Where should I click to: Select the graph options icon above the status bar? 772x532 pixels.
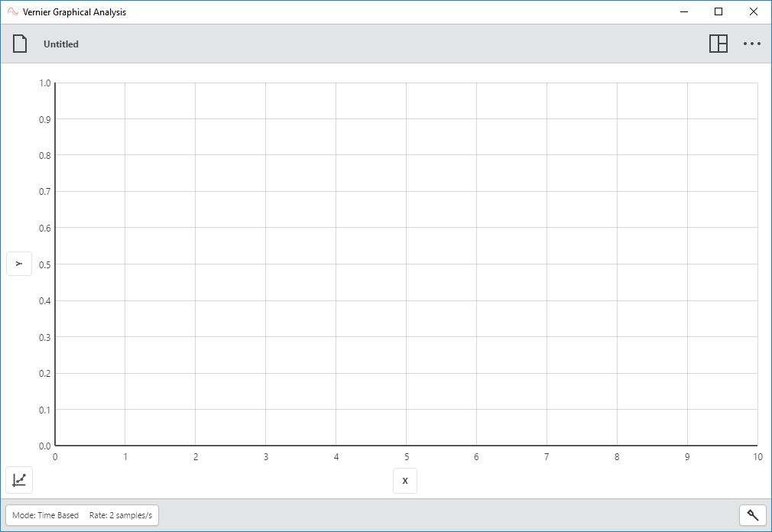tap(19, 480)
